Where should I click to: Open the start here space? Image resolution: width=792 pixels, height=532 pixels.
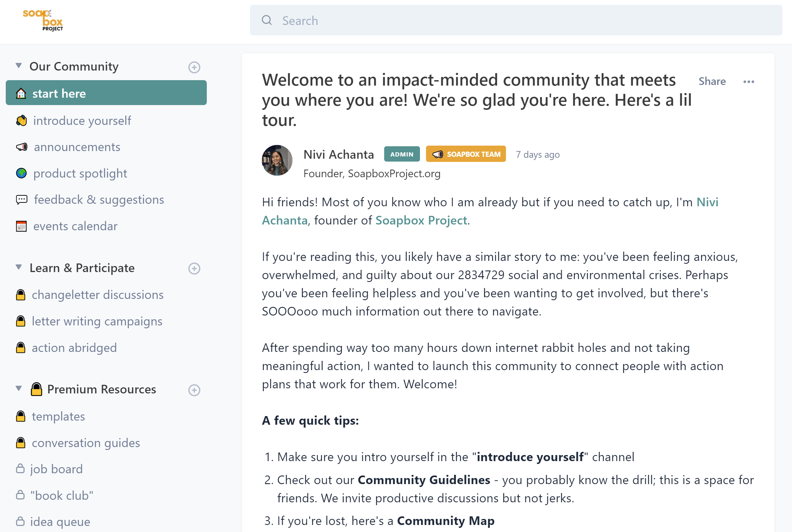pos(106,93)
